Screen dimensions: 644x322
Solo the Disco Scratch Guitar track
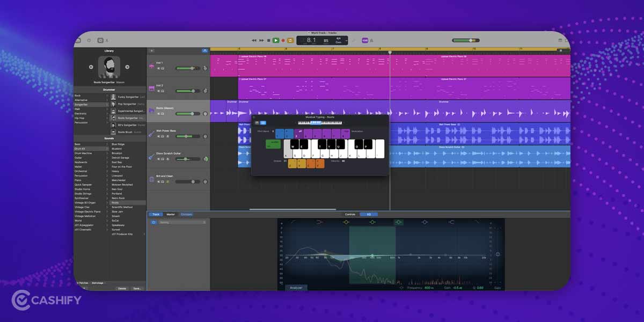163,159
